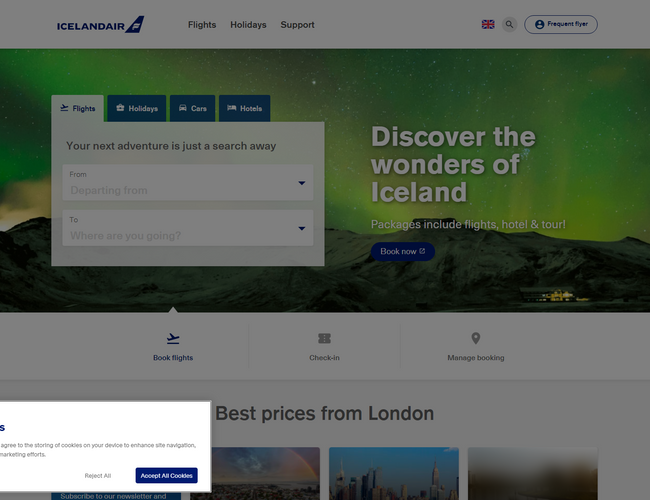Screen dimensions: 650x500
Task: Click the magnifying glass search icon
Action: [509, 24]
